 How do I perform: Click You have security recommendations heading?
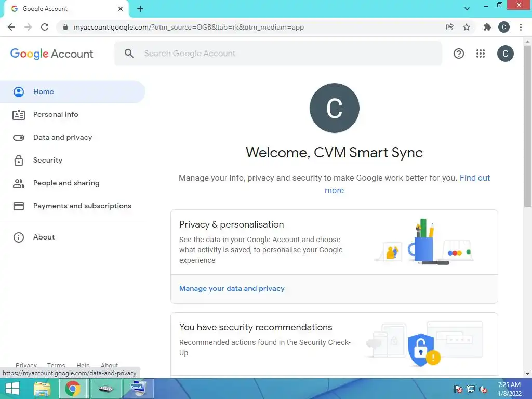tap(256, 327)
